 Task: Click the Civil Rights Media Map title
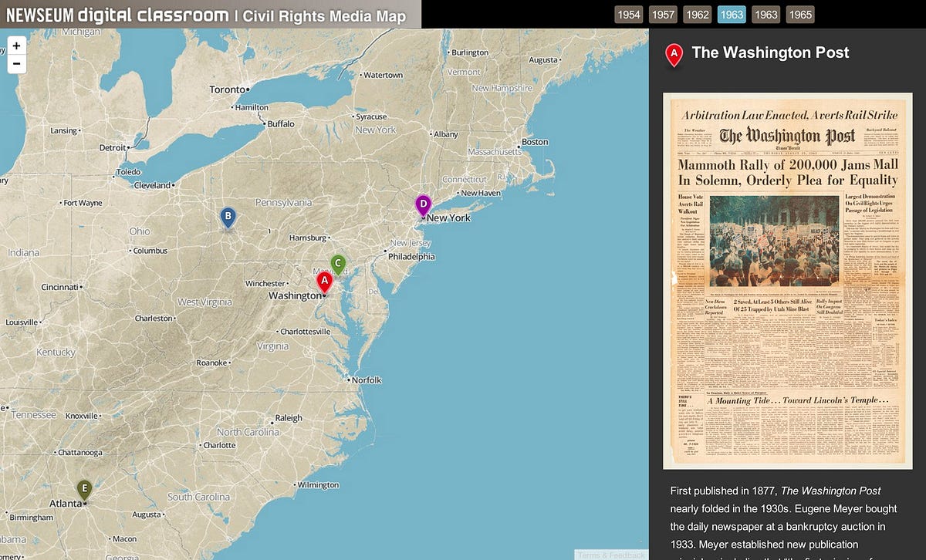[325, 16]
